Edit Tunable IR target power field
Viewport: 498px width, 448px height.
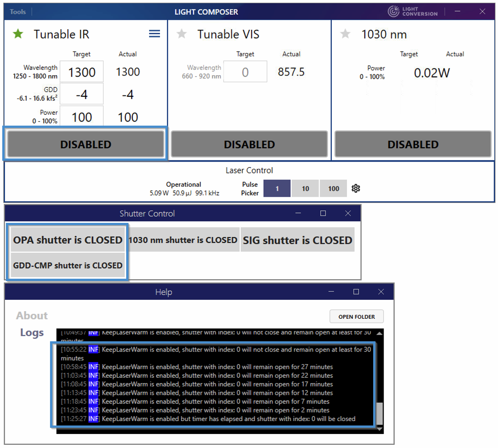[x=82, y=117]
